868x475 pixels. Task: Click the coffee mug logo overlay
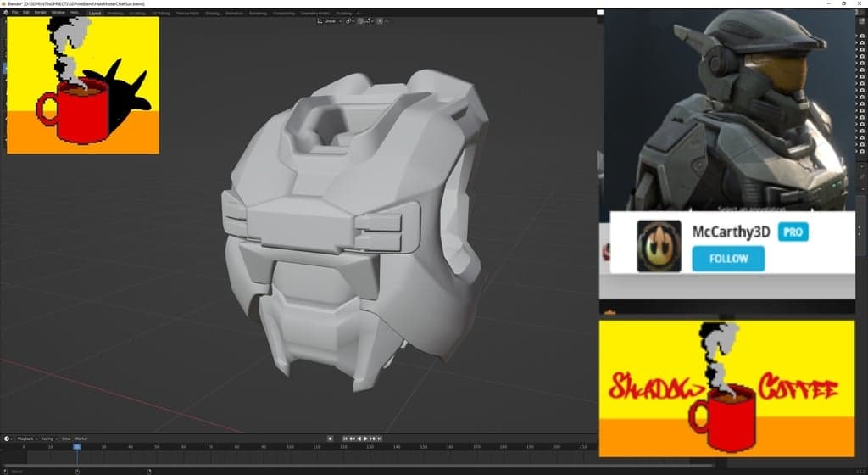click(83, 85)
